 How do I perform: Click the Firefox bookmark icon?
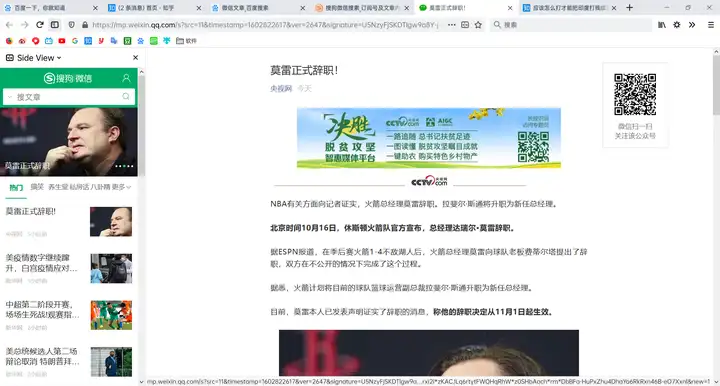(x=9, y=41)
